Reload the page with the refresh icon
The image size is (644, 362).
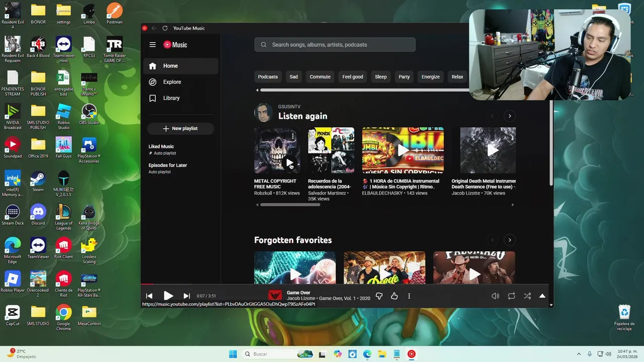click(165, 28)
